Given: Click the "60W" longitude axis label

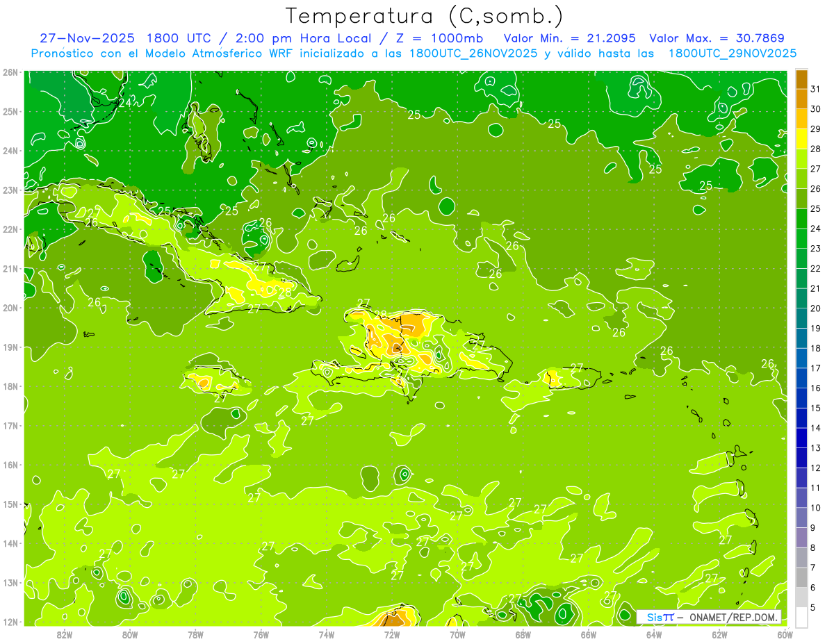Looking at the screenshot, I should click(x=785, y=634).
